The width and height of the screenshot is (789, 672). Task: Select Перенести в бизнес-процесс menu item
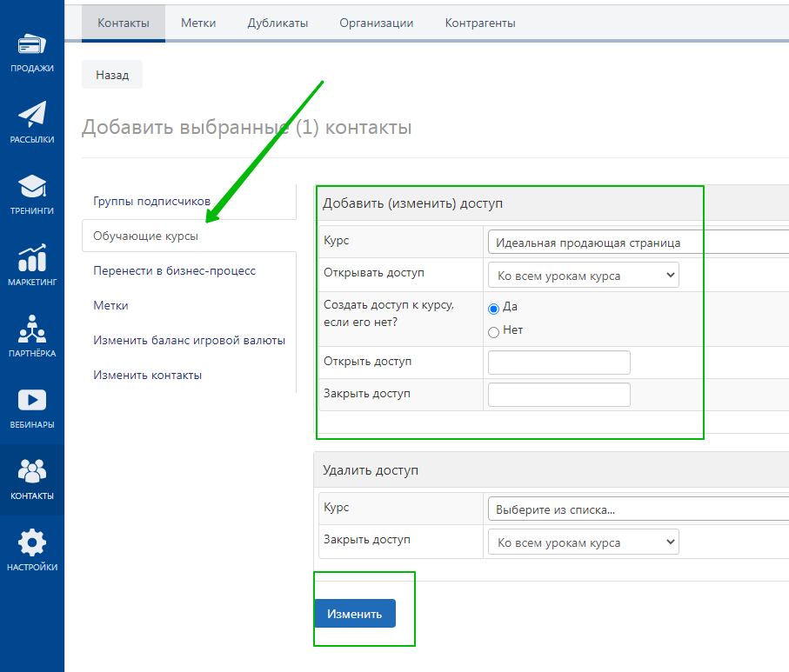point(175,271)
